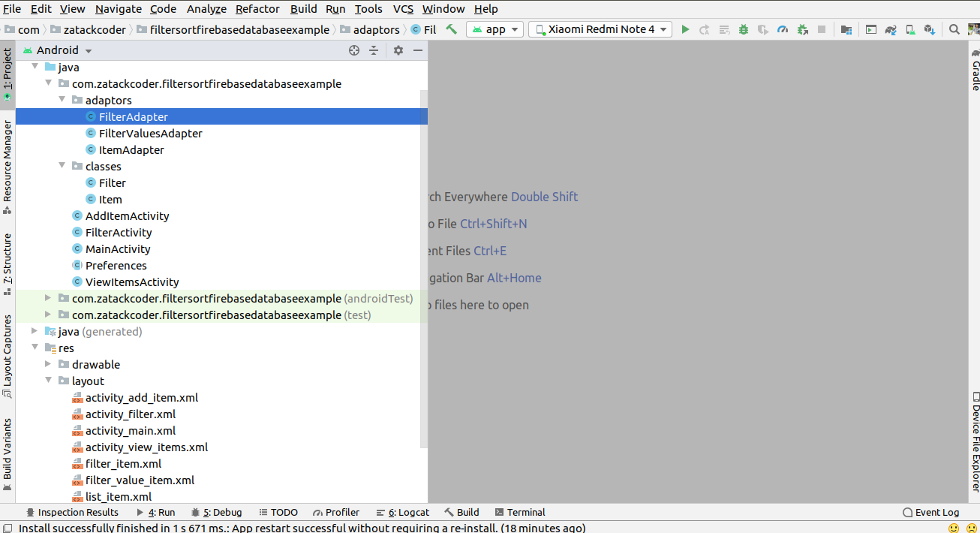
Task: Open the VCS menu
Action: click(x=403, y=9)
